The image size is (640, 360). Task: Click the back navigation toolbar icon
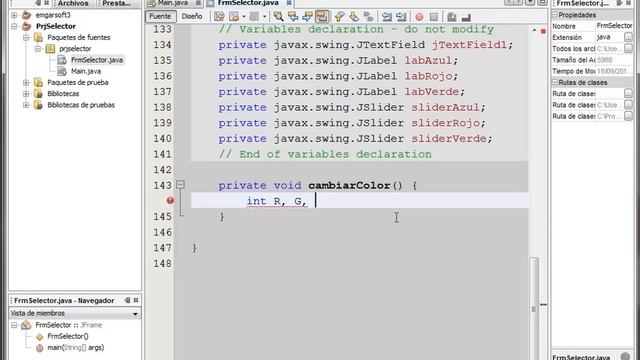coord(234,17)
